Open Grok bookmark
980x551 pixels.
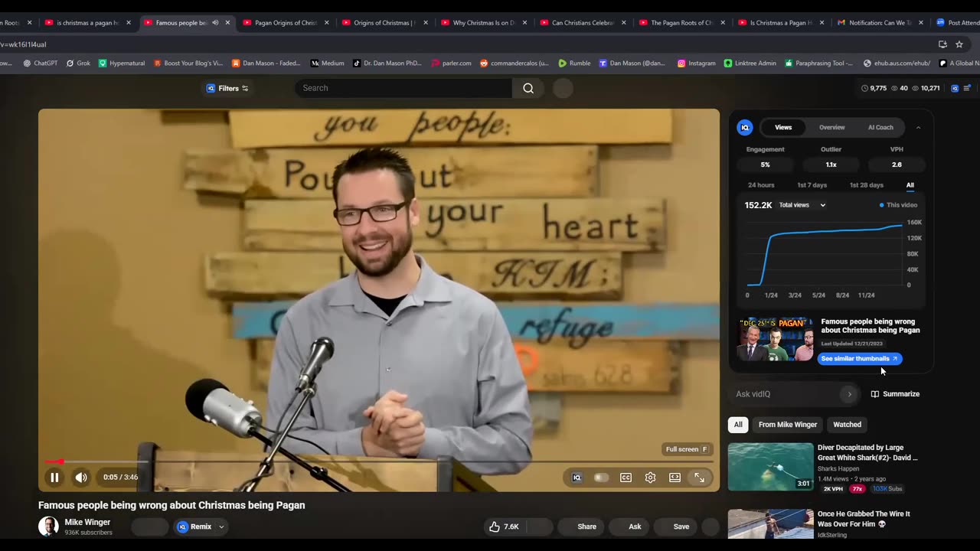coord(77,64)
